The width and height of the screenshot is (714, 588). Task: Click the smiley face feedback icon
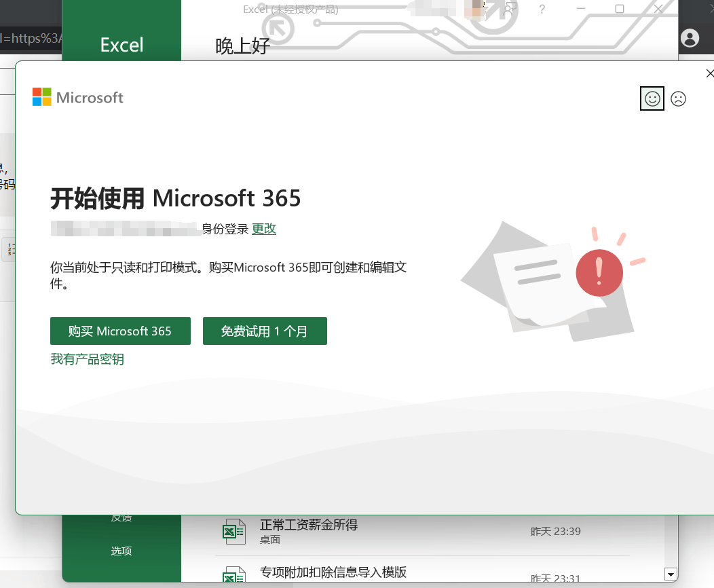pyautogui.click(x=652, y=98)
